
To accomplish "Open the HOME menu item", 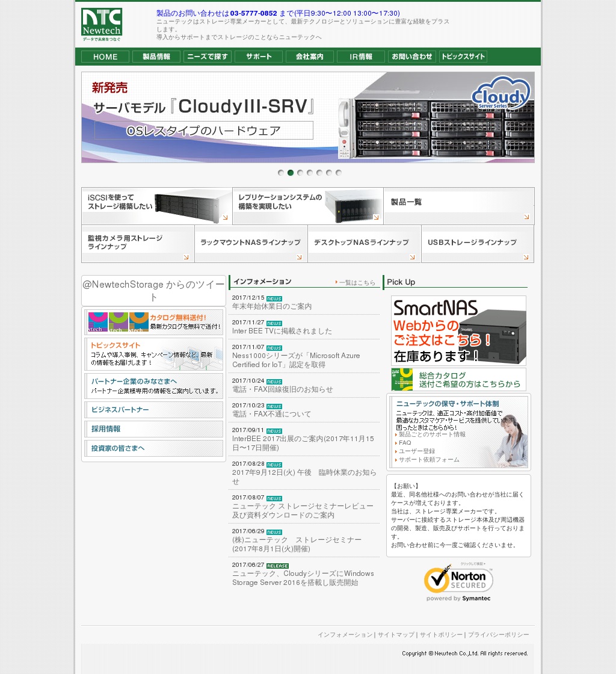I will pos(105,57).
